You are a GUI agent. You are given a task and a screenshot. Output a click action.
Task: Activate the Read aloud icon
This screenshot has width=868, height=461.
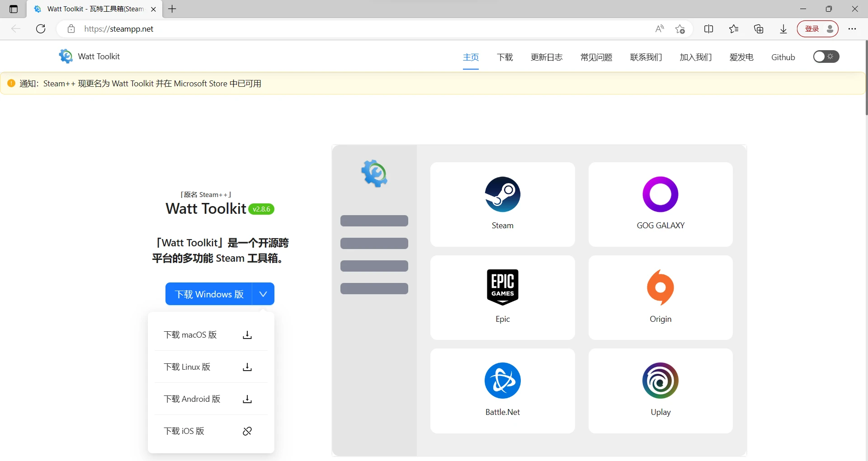pyautogui.click(x=660, y=29)
